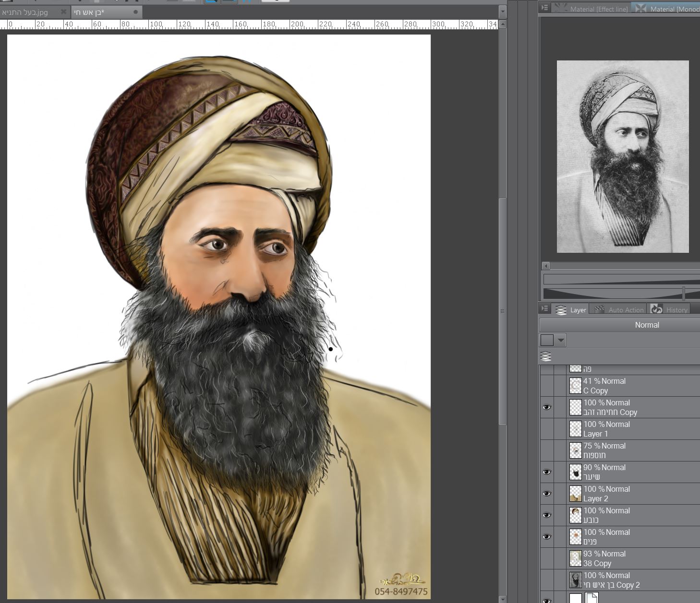
Task: Open the Layer panel menu icon
Action: 545,309
